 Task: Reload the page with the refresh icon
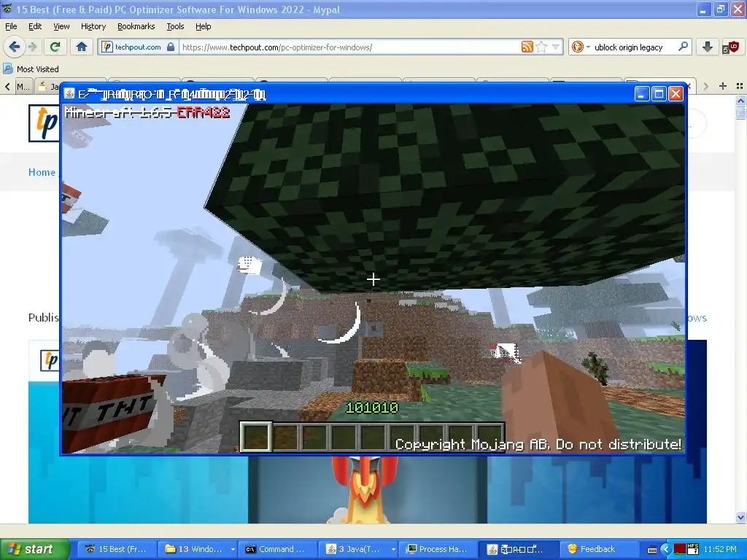[x=55, y=47]
